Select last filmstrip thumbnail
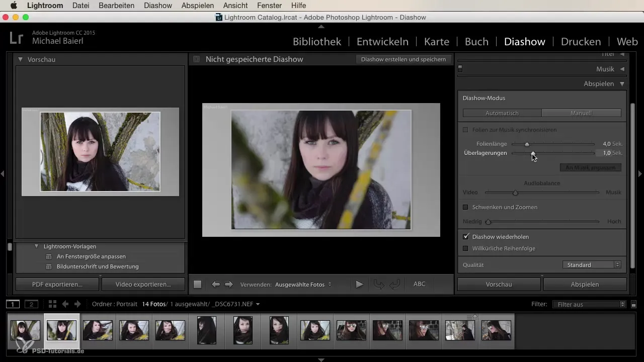This screenshot has height=362, width=644. point(496,330)
